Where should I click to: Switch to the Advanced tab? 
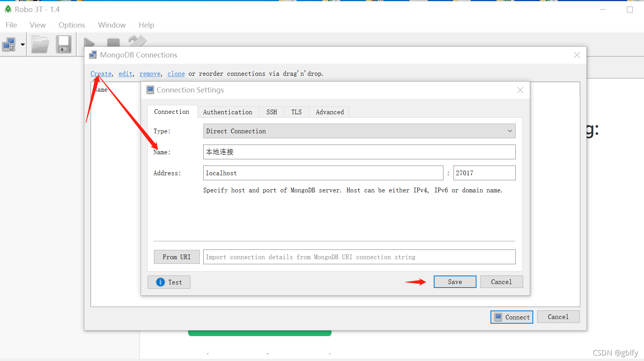pyautogui.click(x=330, y=112)
